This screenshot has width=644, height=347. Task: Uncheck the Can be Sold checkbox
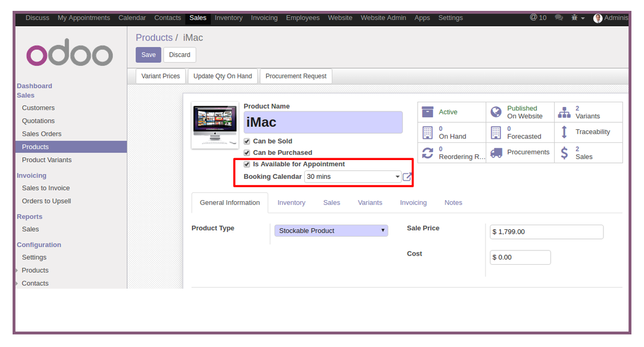coord(247,141)
